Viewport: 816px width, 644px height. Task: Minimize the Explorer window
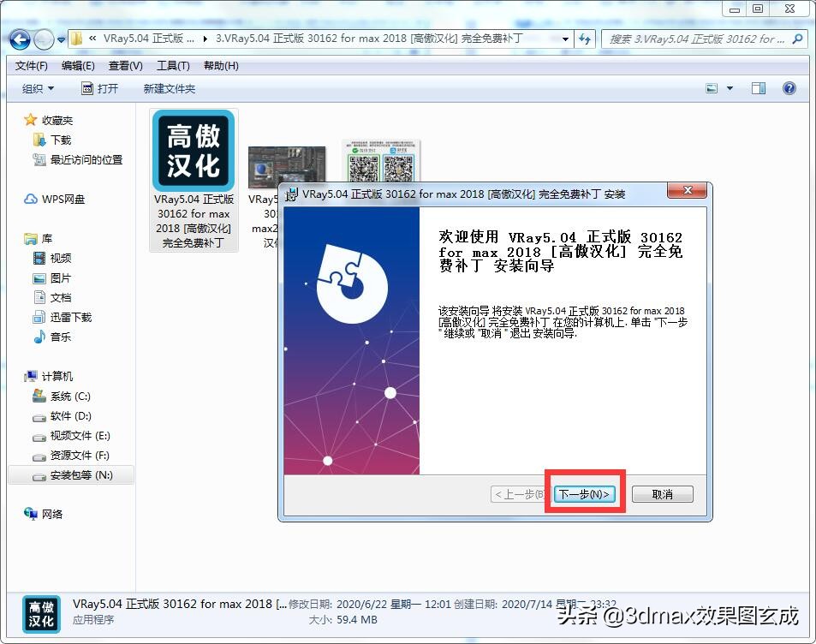pos(735,9)
